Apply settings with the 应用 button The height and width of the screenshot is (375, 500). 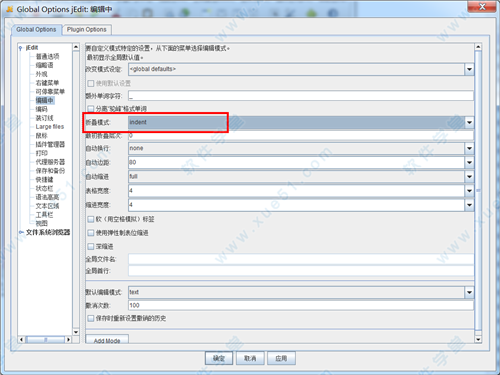[281, 358]
